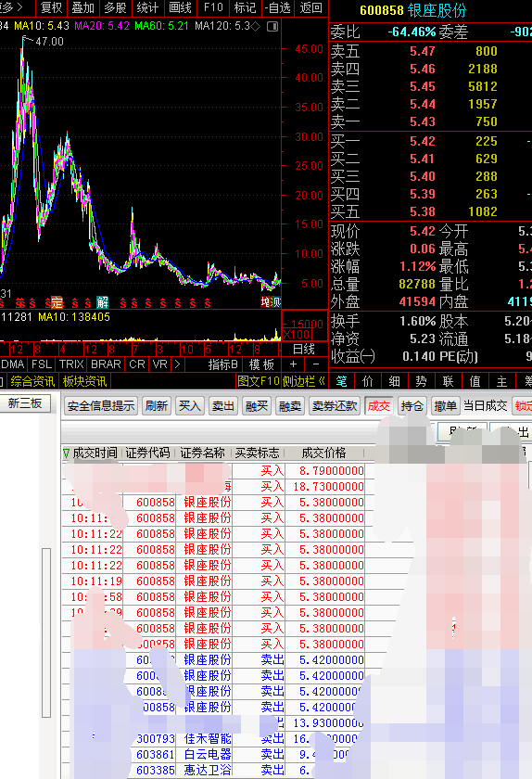Click the minus zoom-out button under 日线
The image size is (532, 779).
(316, 364)
